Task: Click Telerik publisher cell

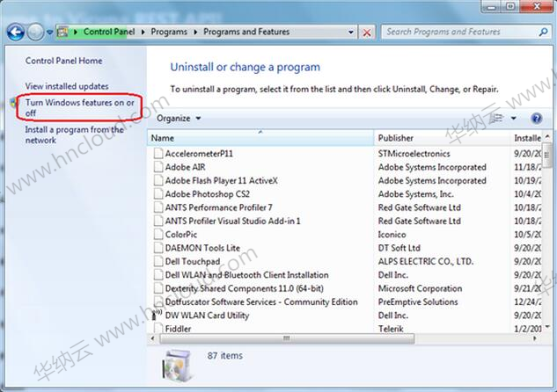Action: [391, 329]
